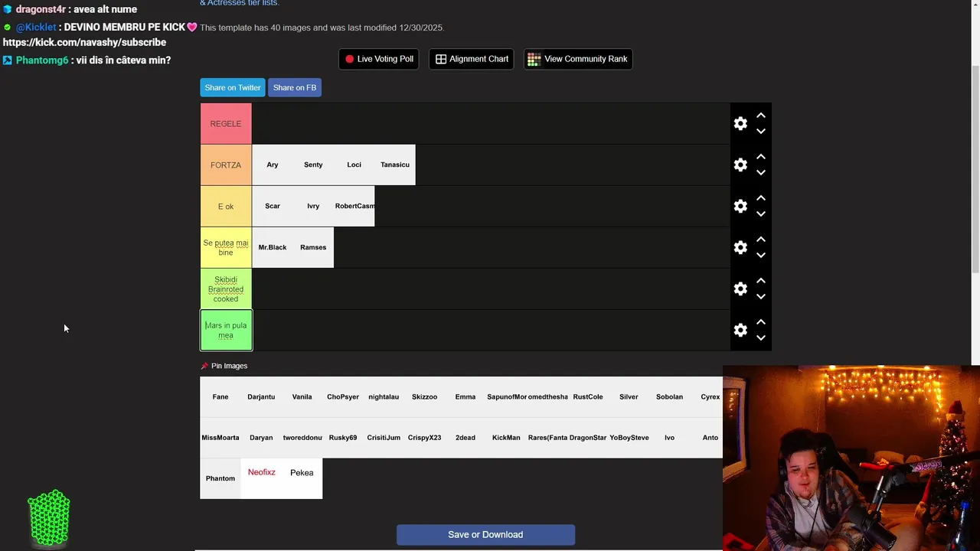Open settings gear for E ok tier

tap(740, 206)
